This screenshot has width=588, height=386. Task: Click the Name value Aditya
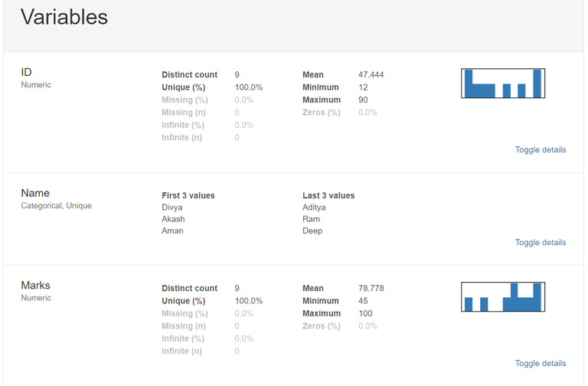[314, 208]
